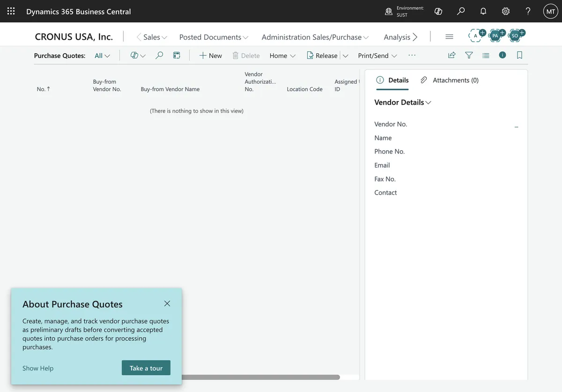Screen dimensions: 562x392
Task: Change the list layout view
Action: point(486,55)
